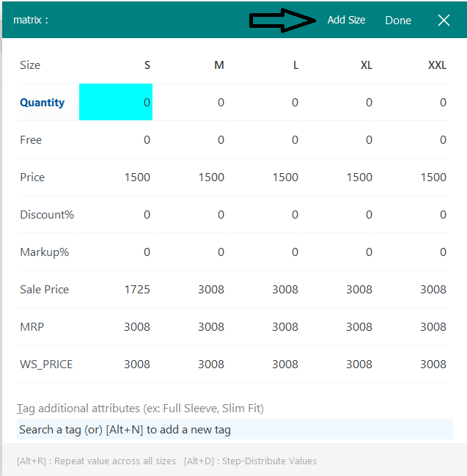The image size is (467, 476).
Task: Click the Free cell under size L
Action: tap(264, 139)
